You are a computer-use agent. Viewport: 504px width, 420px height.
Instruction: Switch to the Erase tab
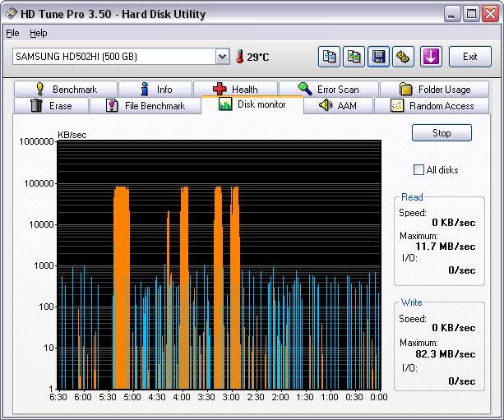[51, 106]
